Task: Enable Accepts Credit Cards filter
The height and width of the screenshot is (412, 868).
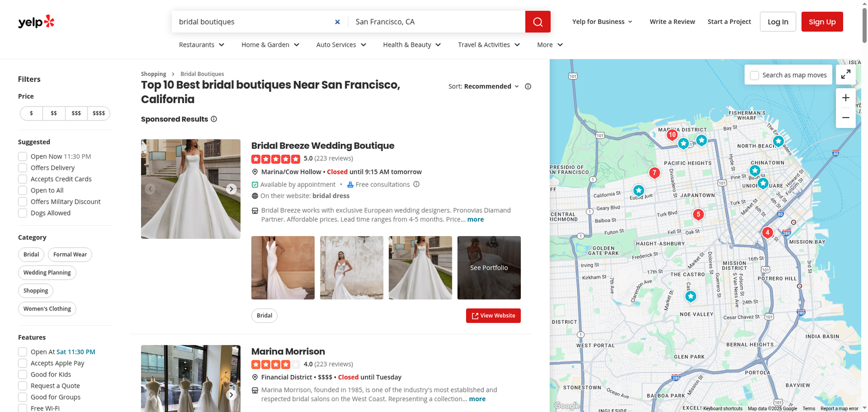Action: click(23, 179)
